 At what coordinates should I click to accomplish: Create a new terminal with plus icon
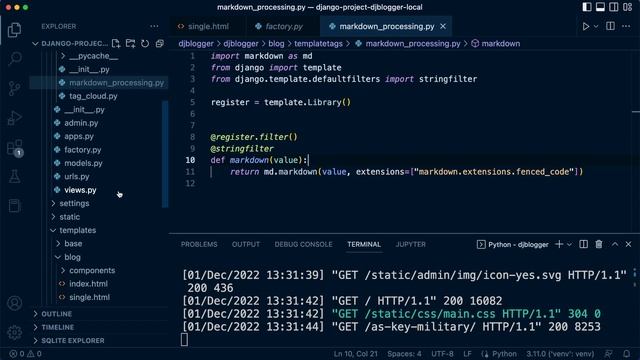[x=559, y=244]
